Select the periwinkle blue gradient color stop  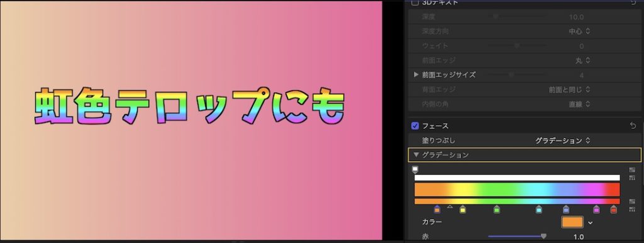click(x=567, y=209)
